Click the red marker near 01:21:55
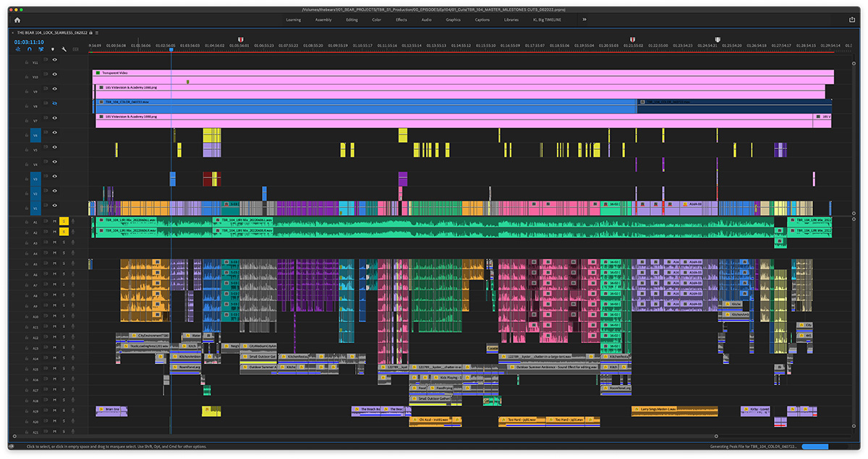The width and height of the screenshot is (868, 459). pyautogui.click(x=633, y=41)
